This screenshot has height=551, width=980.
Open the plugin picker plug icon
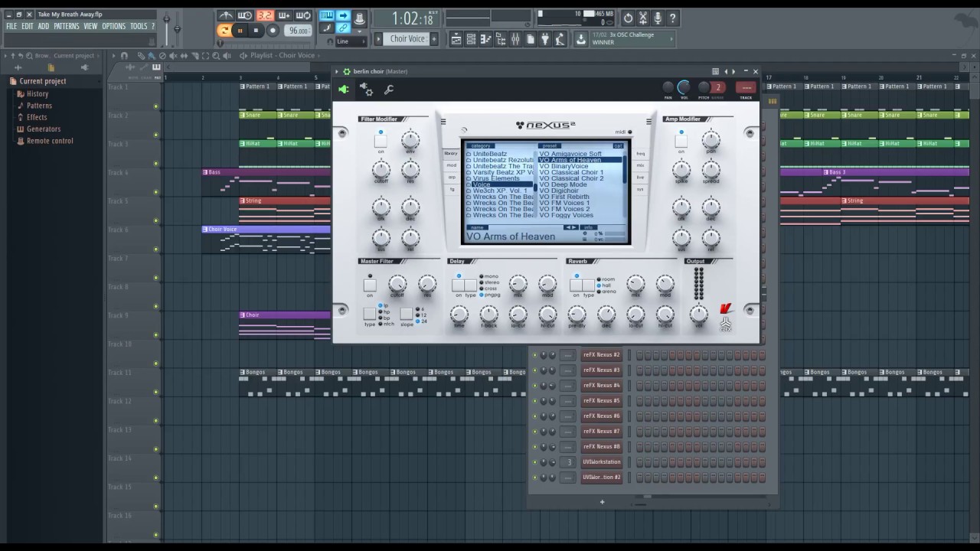tap(545, 39)
